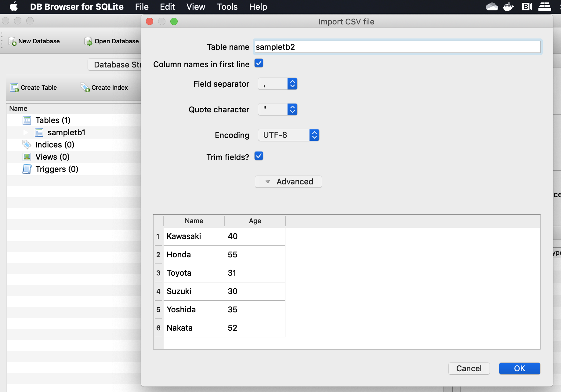Open the Tools menu
This screenshot has width=561, height=392.
click(x=227, y=6)
